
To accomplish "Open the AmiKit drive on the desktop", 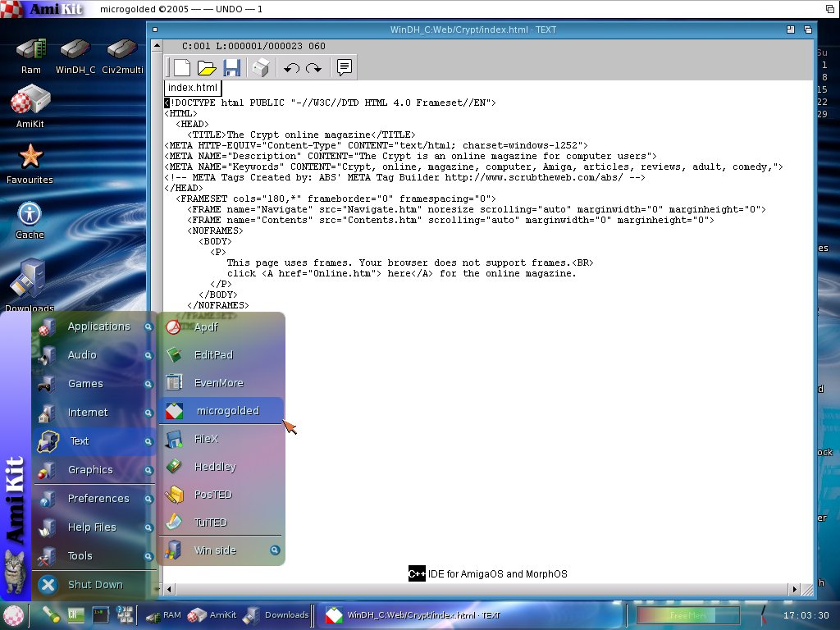I will pyautogui.click(x=30, y=107).
